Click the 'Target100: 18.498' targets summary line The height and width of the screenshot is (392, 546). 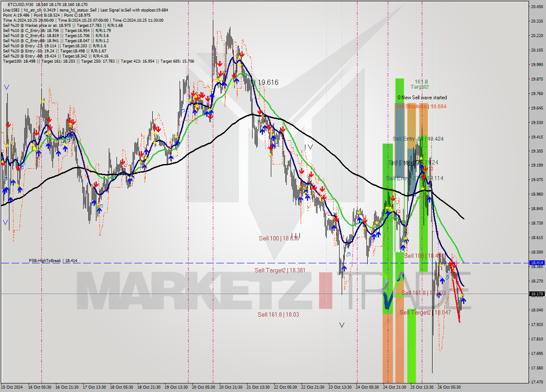pos(98,61)
